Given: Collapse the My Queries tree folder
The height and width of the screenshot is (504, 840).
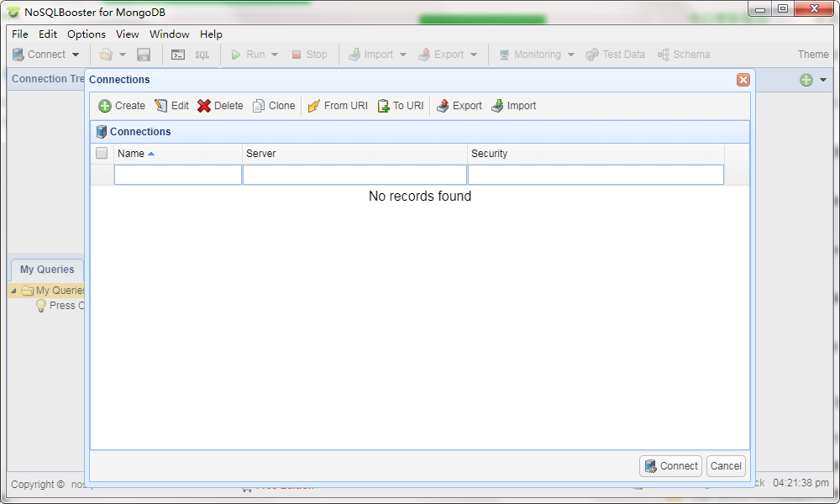Looking at the screenshot, I should 14,291.
